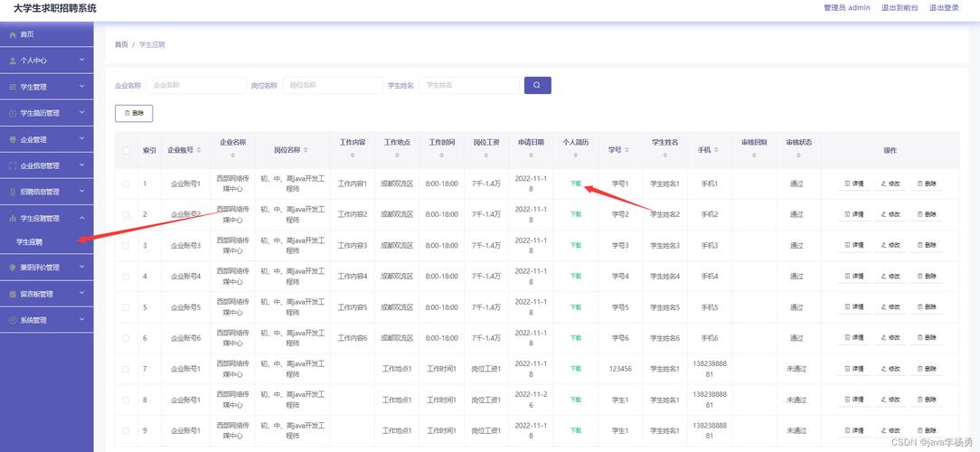The width and height of the screenshot is (980, 452).
Task: Download resume via 下载 in row 2
Action: 576,214
